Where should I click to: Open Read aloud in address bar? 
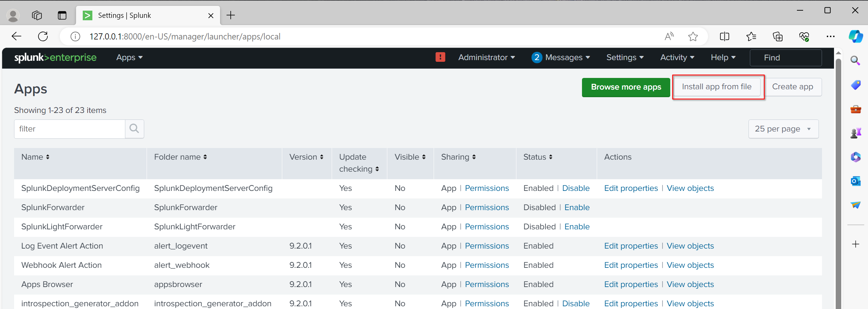(669, 36)
